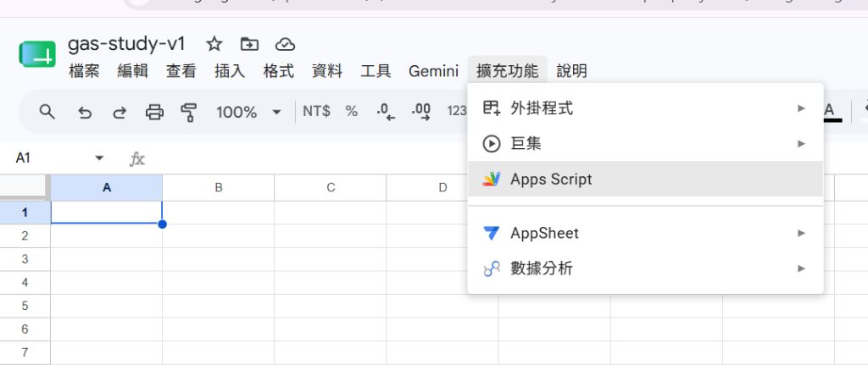This screenshot has height=365, width=868.
Task: Select the paint format roller
Action: point(189,113)
